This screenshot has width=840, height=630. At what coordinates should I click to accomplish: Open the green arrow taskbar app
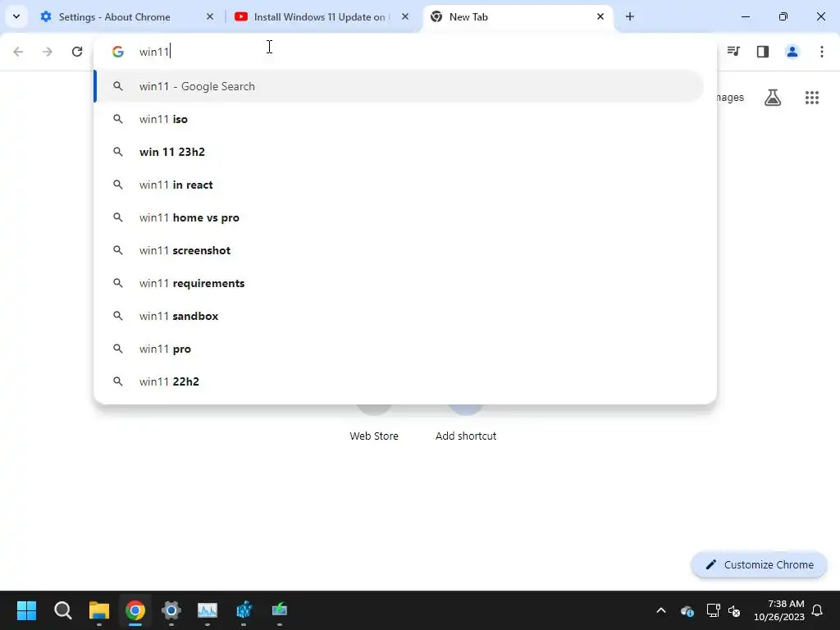tap(280, 610)
